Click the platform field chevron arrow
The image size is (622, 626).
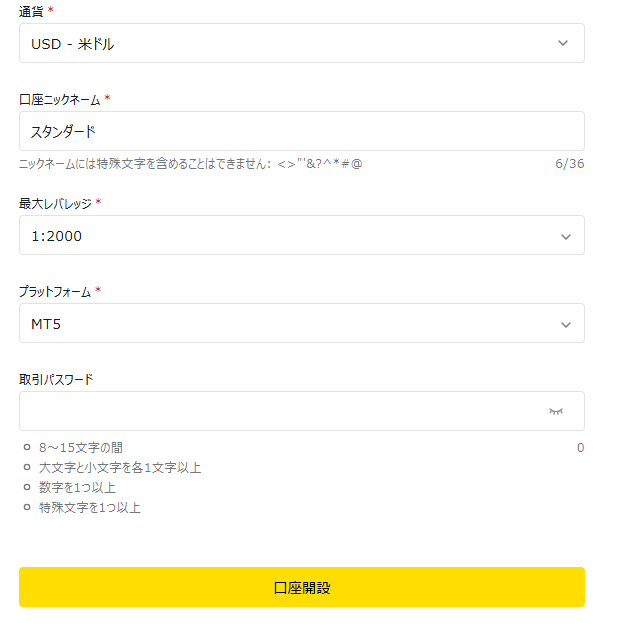tap(566, 324)
